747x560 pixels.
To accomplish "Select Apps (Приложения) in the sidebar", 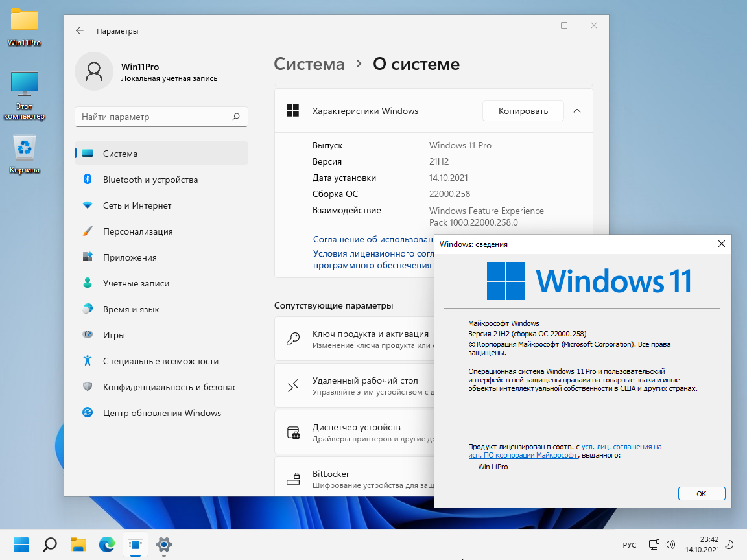I will pos(130,257).
